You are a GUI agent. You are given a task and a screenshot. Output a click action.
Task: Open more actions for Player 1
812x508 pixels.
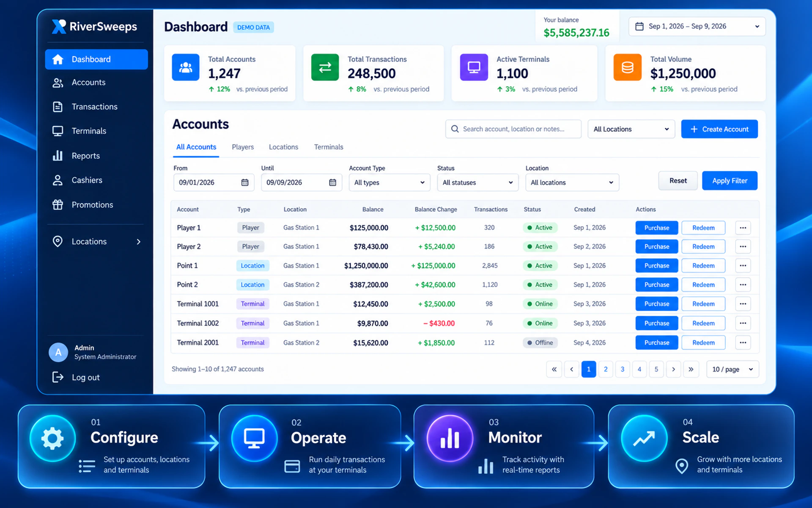tap(743, 228)
